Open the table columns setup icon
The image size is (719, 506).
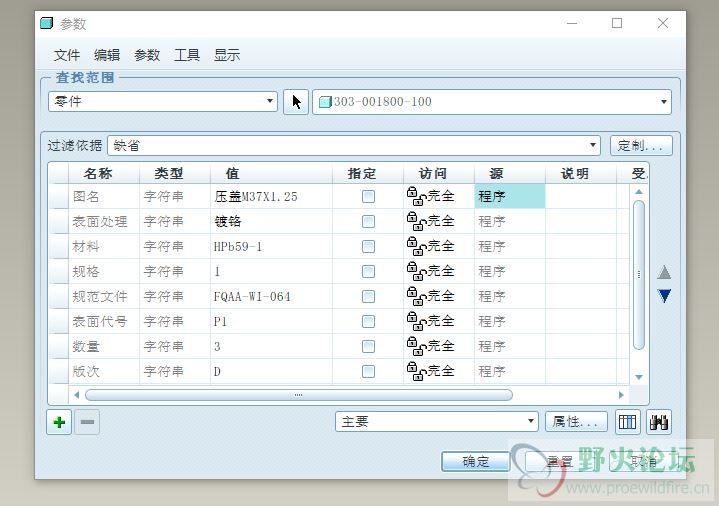627,422
